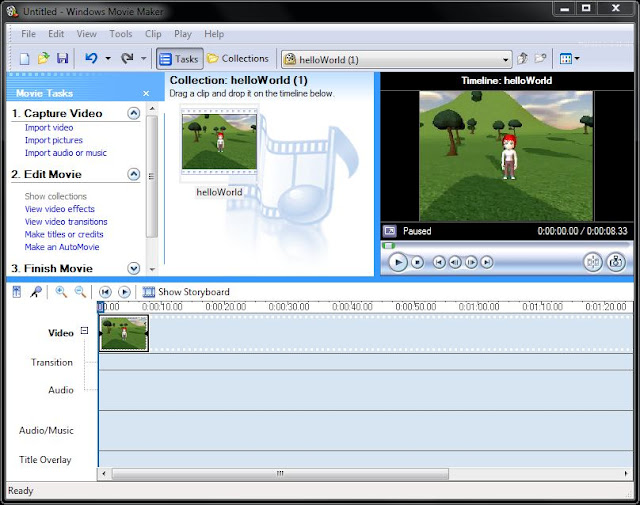Open the Clip menu
This screenshot has height=505, width=640.
tap(153, 34)
